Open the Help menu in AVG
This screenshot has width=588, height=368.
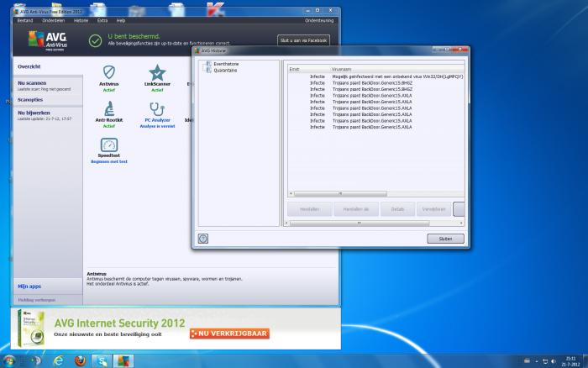click(x=121, y=21)
